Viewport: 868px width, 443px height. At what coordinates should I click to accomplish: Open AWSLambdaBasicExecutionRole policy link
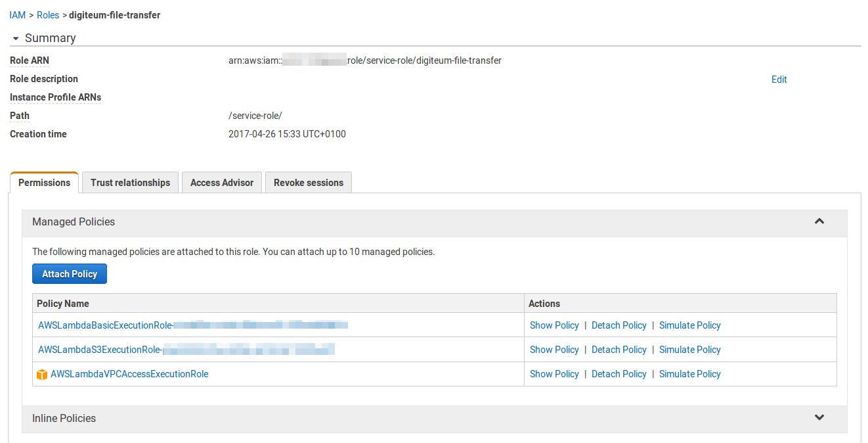(x=105, y=325)
